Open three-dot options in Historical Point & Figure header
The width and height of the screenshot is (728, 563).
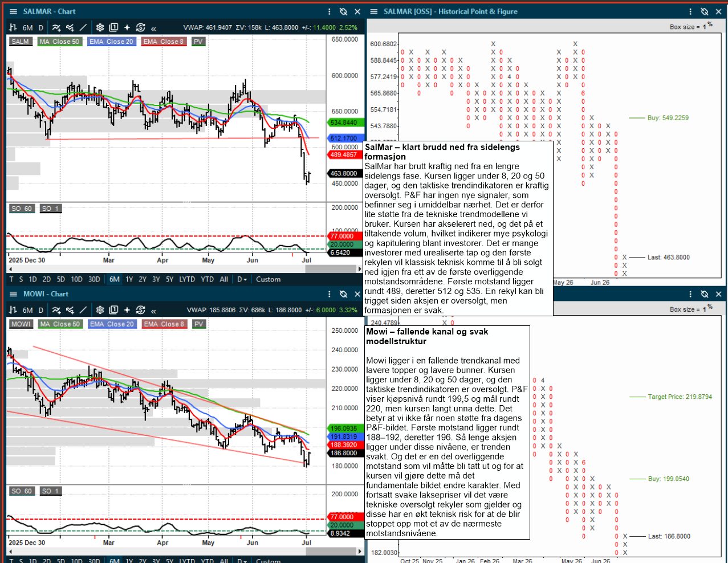[690, 11]
